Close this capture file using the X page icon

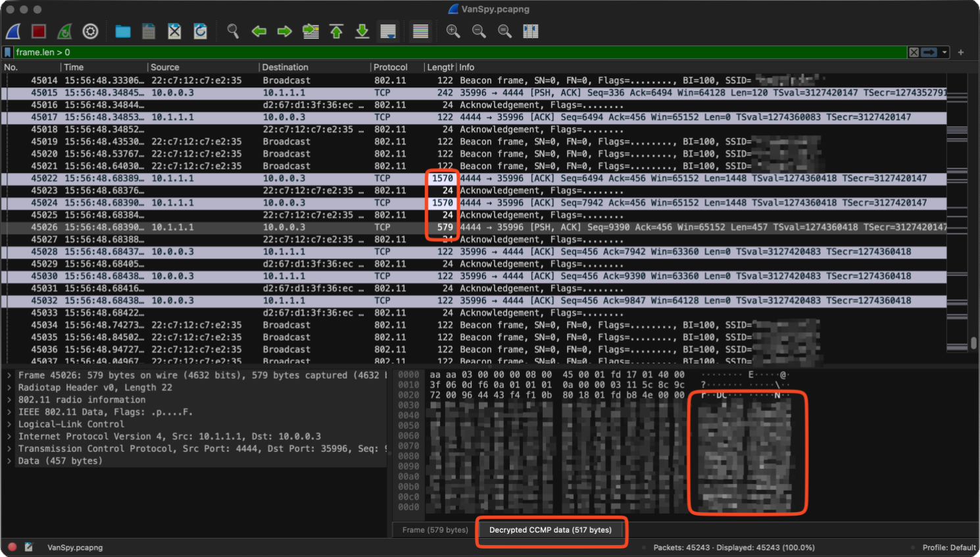174,31
